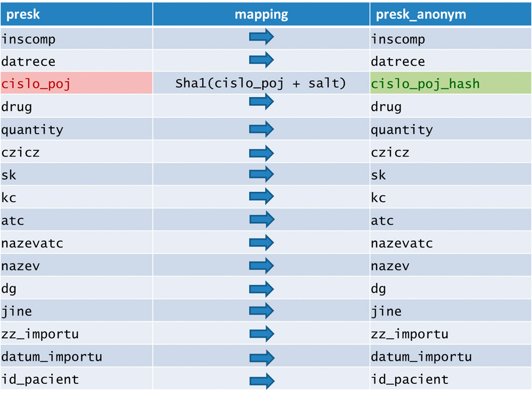
Task: Click the quantity row mapping arrow
Action: (261, 129)
